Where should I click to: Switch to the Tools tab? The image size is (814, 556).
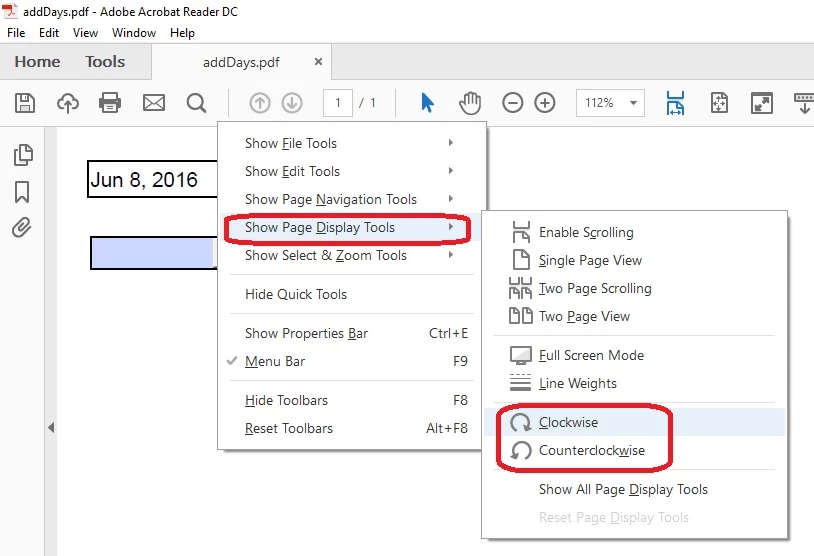pyautogui.click(x=105, y=62)
